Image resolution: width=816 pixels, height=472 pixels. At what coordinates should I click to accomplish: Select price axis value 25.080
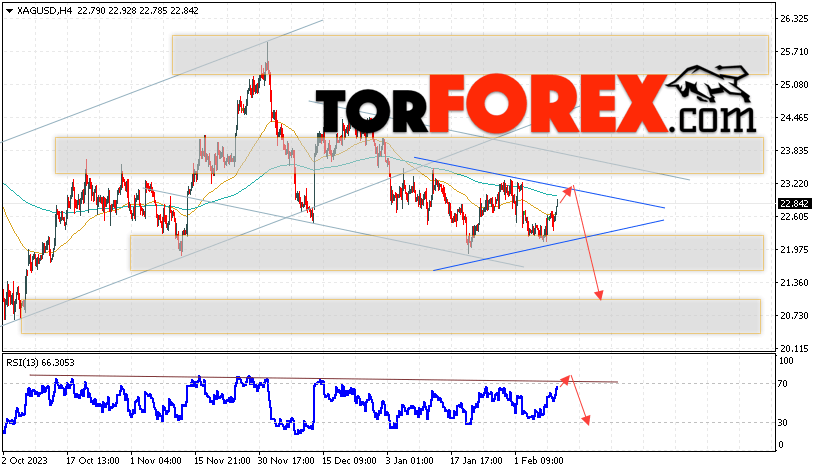coord(794,84)
